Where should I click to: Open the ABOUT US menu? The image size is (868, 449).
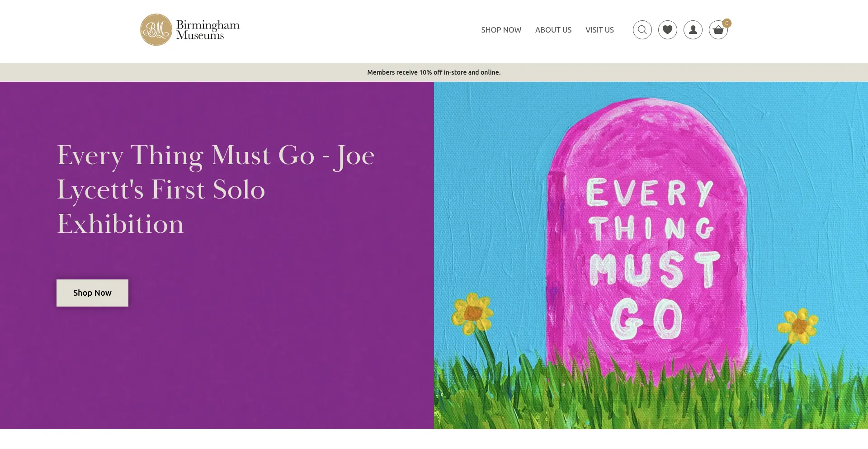click(553, 30)
